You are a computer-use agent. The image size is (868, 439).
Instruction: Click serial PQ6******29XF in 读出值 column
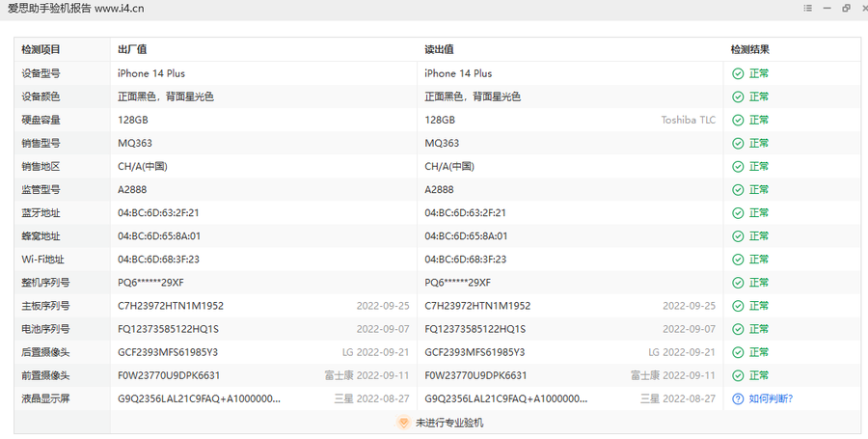(458, 283)
